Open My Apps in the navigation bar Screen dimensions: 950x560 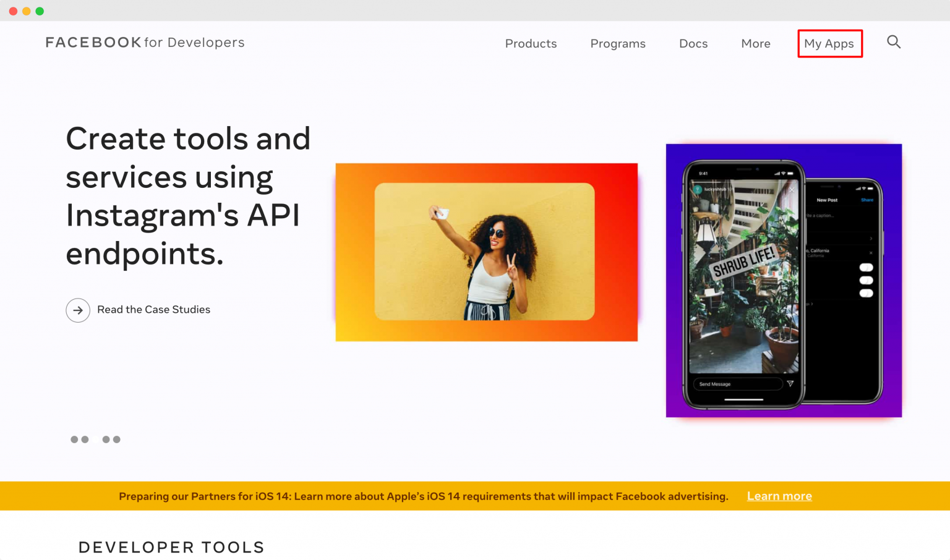click(829, 44)
